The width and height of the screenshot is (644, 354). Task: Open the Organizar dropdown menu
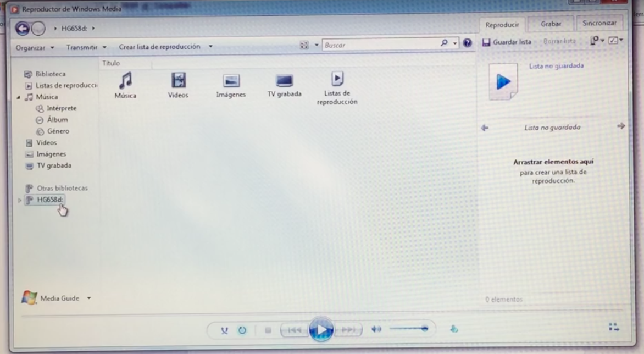point(35,47)
